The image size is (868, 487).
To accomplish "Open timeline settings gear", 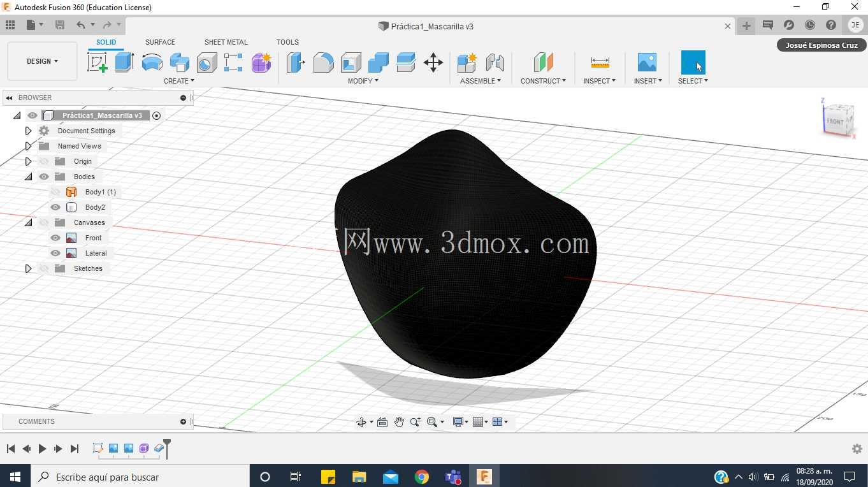I will 857,449.
